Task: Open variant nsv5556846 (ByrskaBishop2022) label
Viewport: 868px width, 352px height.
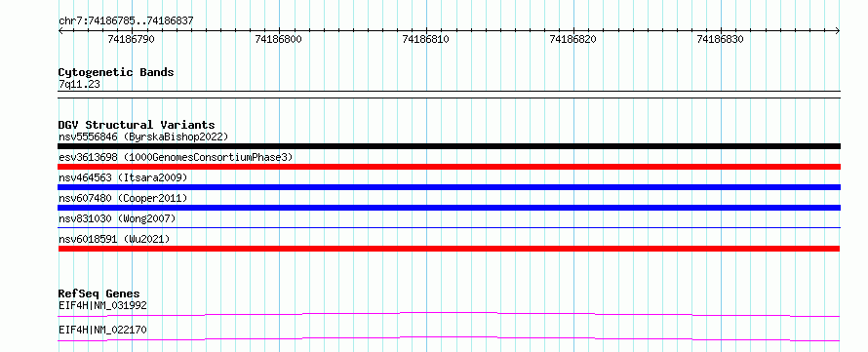Action: (143, 137)
